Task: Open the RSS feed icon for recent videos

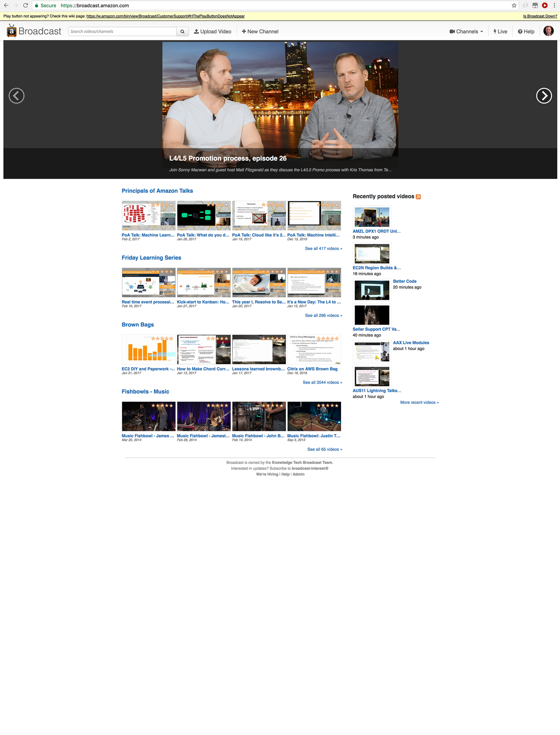Action: (418, 197)
